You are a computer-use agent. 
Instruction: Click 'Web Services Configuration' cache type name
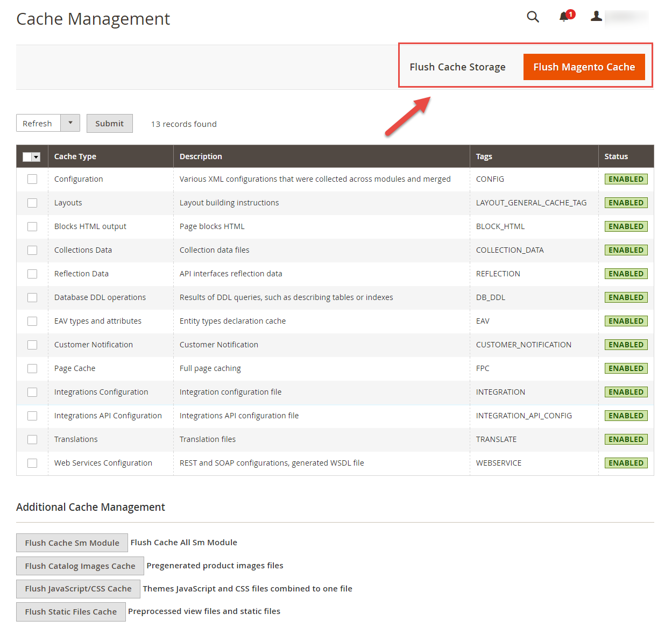tap(103, 463)
